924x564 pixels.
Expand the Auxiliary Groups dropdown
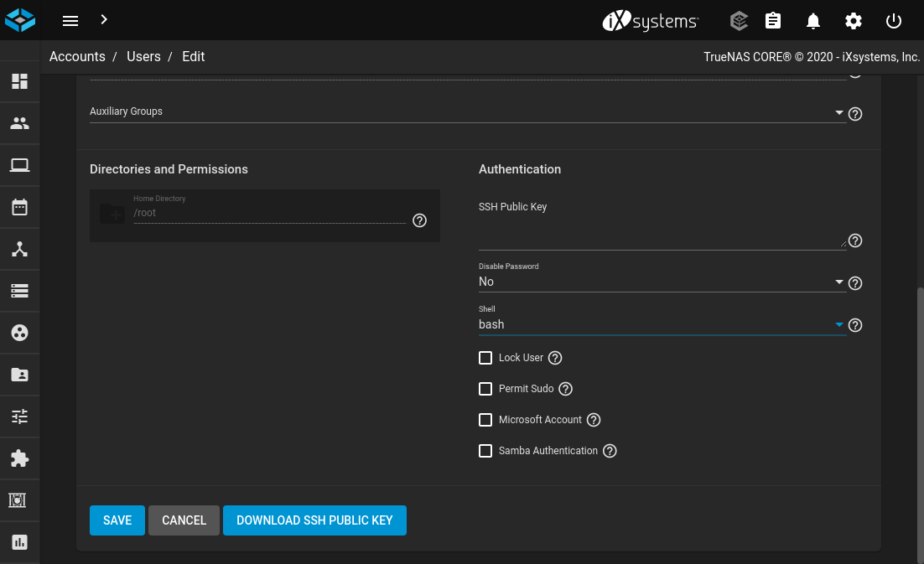[x=465, y=112]
